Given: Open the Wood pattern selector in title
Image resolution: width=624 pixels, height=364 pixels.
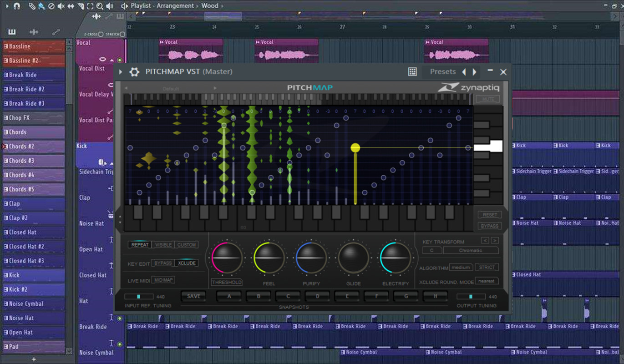Looking at the screenshot, I should [x=210, y=6].
